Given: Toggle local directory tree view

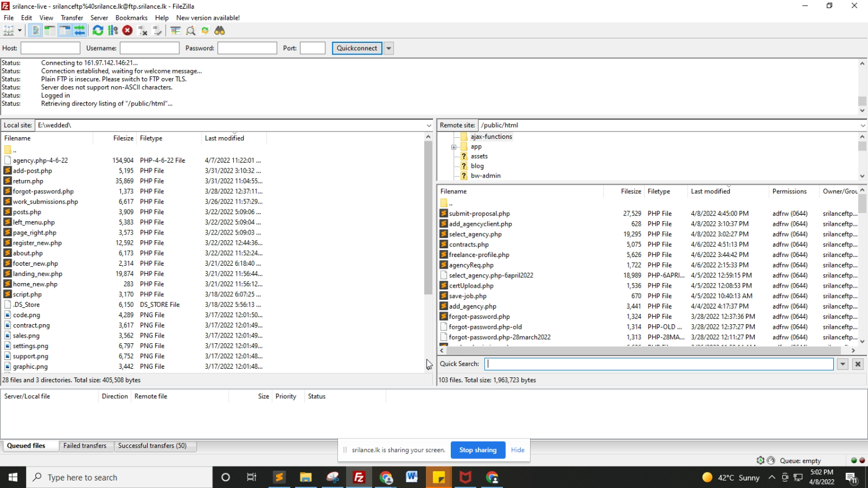Looking at the screenshot, I should click(50, 31).
